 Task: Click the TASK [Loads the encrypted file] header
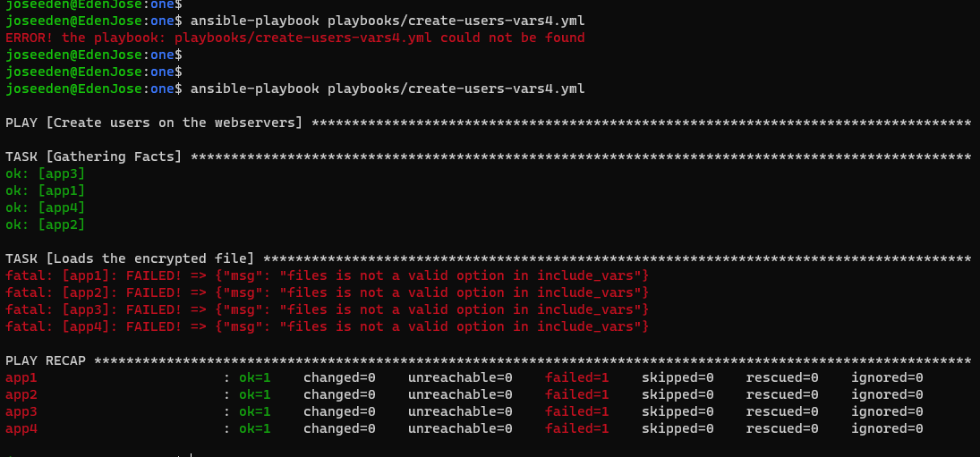pyautogui.click(x=130, y=258)
